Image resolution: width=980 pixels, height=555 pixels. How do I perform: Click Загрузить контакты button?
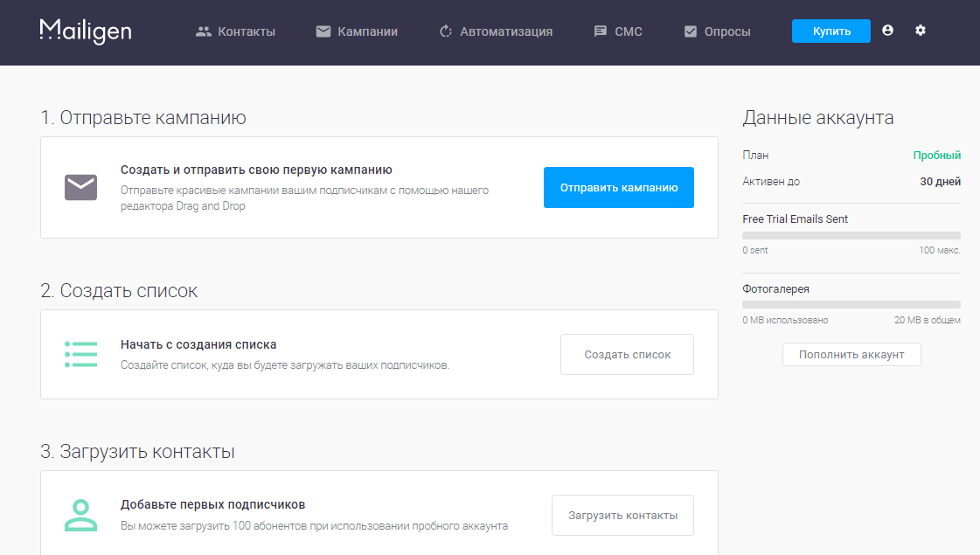(x=622, y=515)
